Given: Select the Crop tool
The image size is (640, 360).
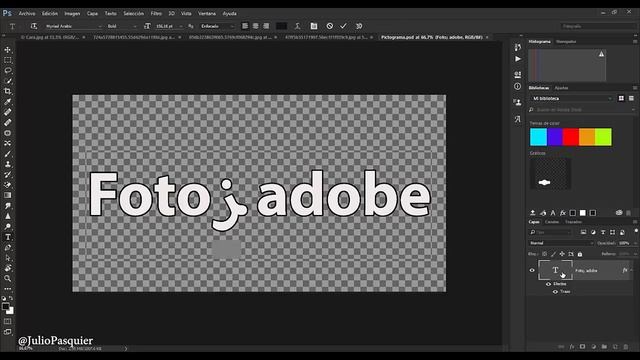Looking at the screenshot, I should [8, 91].
